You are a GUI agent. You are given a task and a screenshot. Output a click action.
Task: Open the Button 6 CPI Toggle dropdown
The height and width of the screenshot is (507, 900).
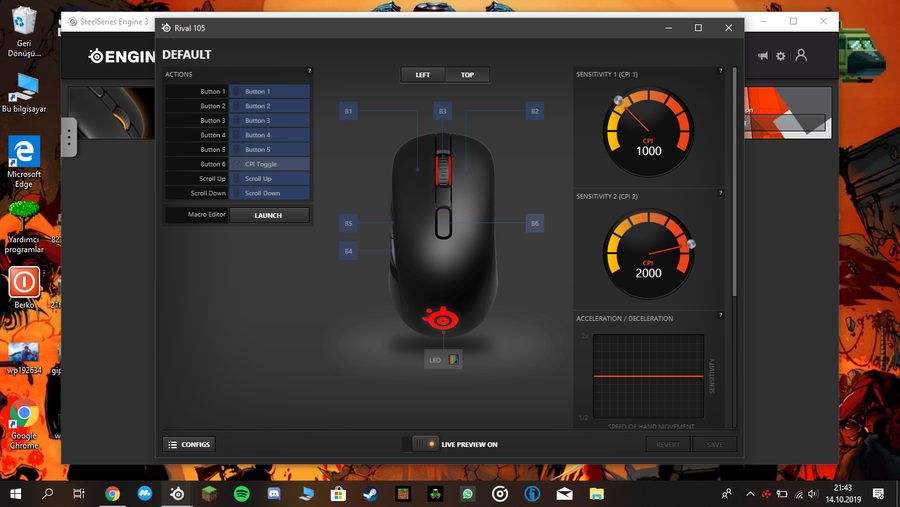(269, 164)
